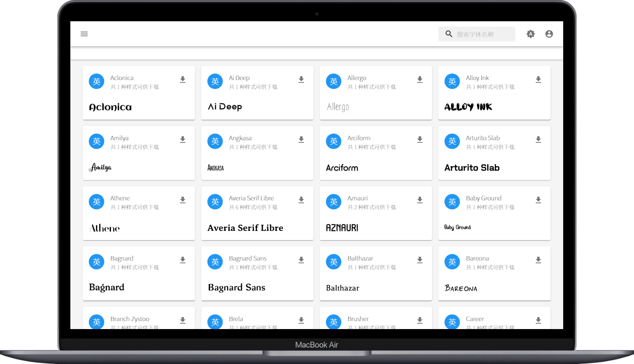Click '共 2 种样式可供下载' under Aznauri
Image resolution: width=634 pixels, height=364 pixels.
point(372,207)
